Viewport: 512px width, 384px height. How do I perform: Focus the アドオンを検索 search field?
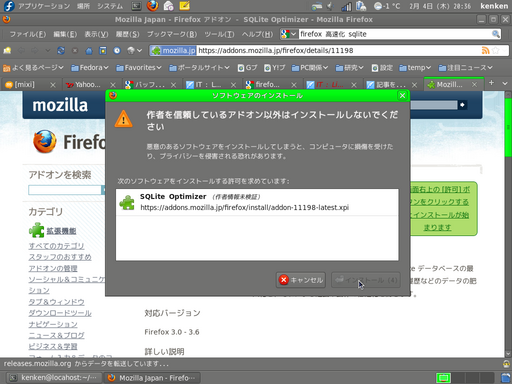tap(65, 190)
